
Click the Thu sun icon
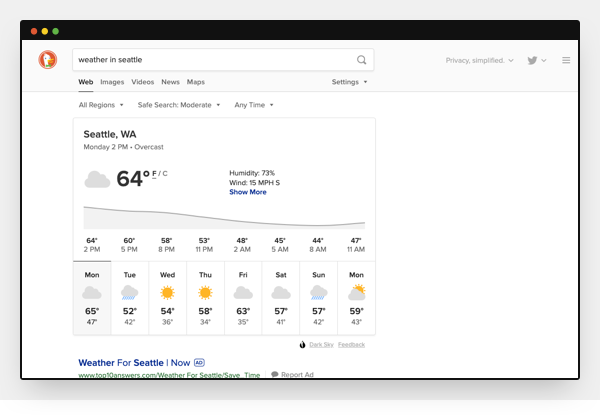point(205,293)
